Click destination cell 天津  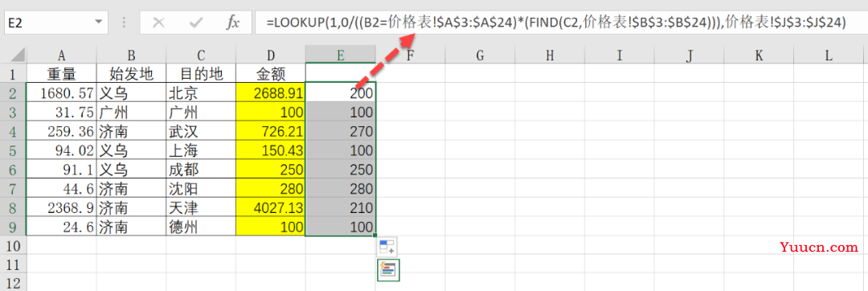(201, 207)
